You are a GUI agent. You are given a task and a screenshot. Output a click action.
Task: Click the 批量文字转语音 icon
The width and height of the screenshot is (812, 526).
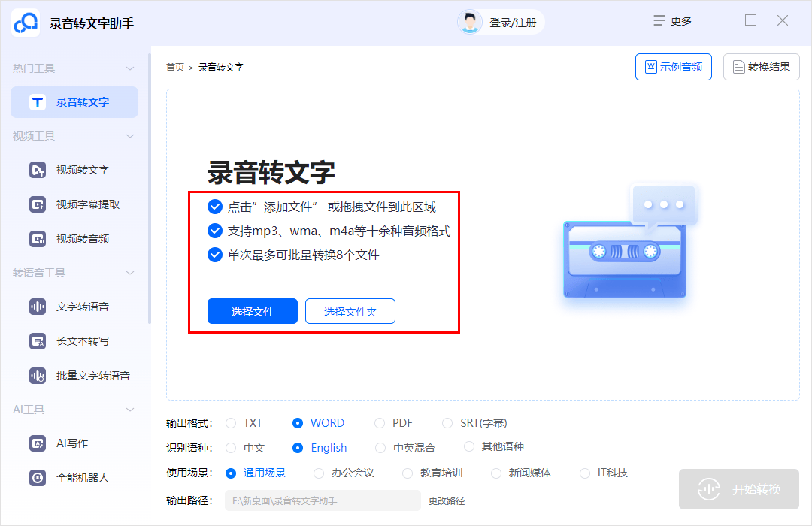38,376
